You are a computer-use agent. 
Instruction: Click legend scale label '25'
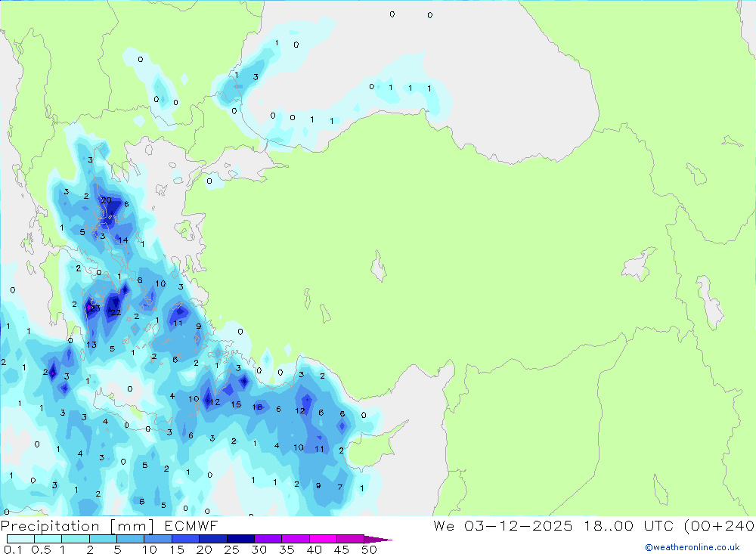pyautogui.click(x=231, y=549)
